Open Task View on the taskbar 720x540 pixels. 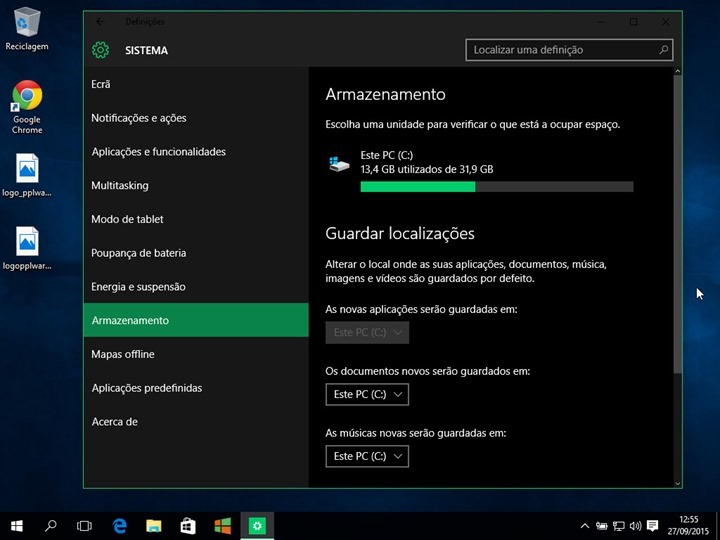click(85, 525)
